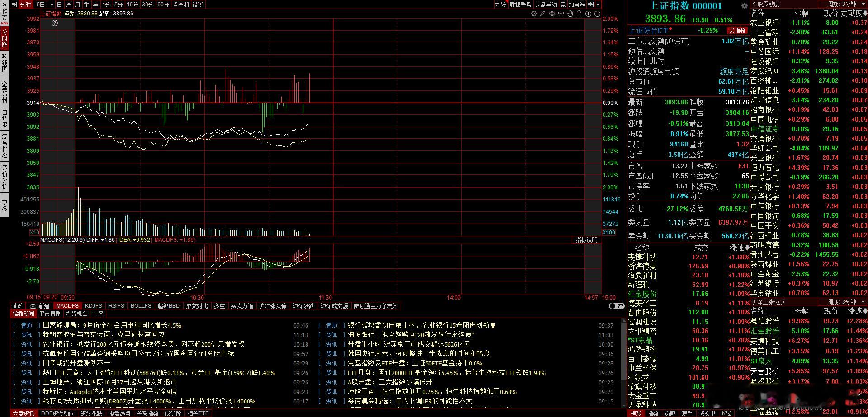Open the K线图 left sidebar tab
The width and height of the screenshot is (868, 417).
click(x=5, y=62)
